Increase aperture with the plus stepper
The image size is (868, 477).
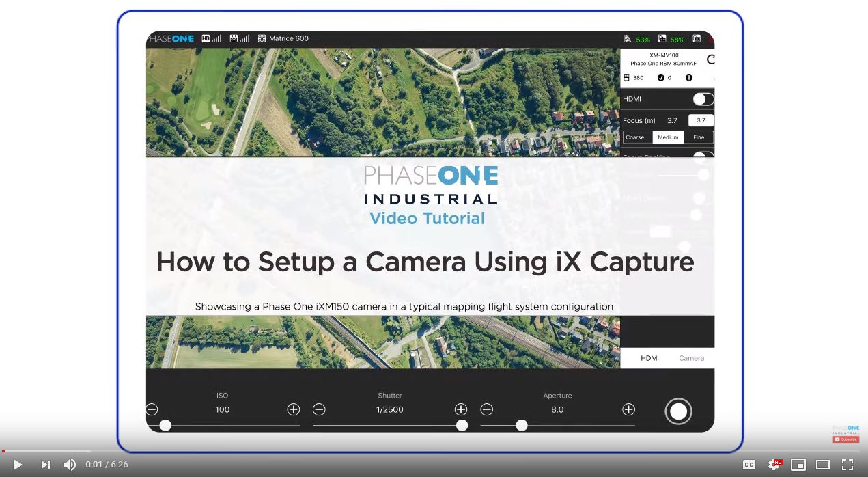pos(628,409)
